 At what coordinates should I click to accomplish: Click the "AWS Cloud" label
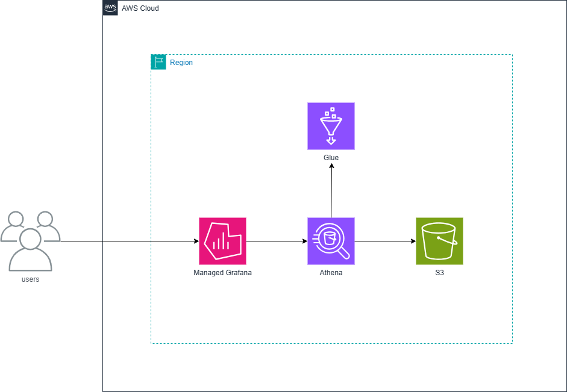click(x=140, y=8)
